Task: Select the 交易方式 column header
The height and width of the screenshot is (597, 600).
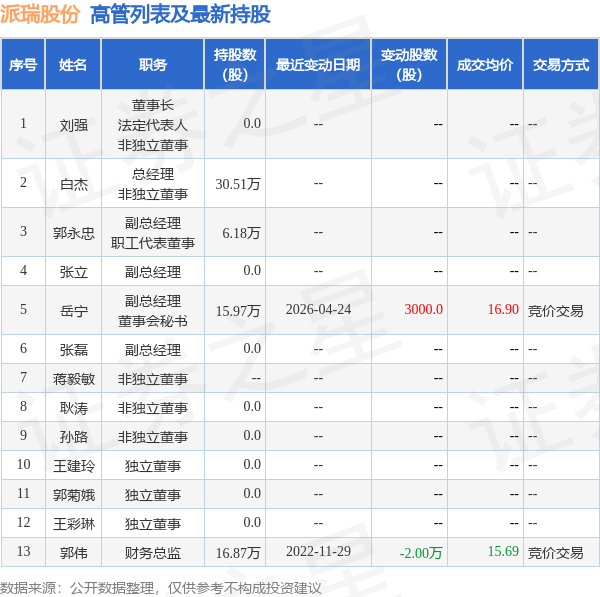Action: point(561,65)
